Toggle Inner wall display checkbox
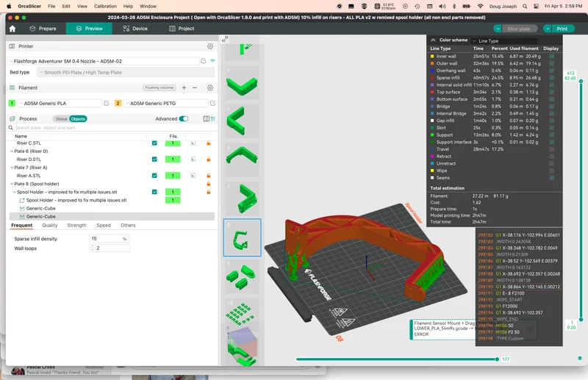The width and height of the screenshot is (588, 380). click(552, 57)
